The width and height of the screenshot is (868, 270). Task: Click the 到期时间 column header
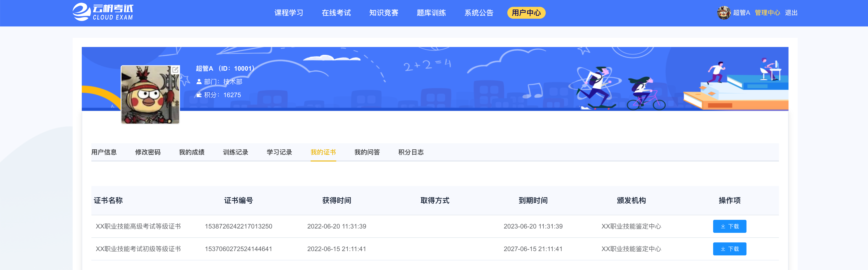point(533,200)
